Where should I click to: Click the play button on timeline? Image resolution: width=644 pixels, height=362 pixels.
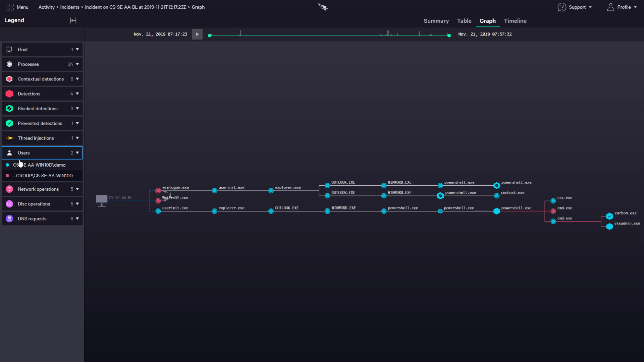tap(197, 34)
